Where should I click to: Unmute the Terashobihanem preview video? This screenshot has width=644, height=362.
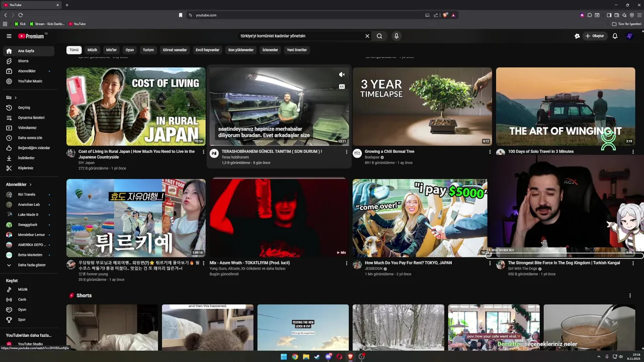click(x=342, y=74)
